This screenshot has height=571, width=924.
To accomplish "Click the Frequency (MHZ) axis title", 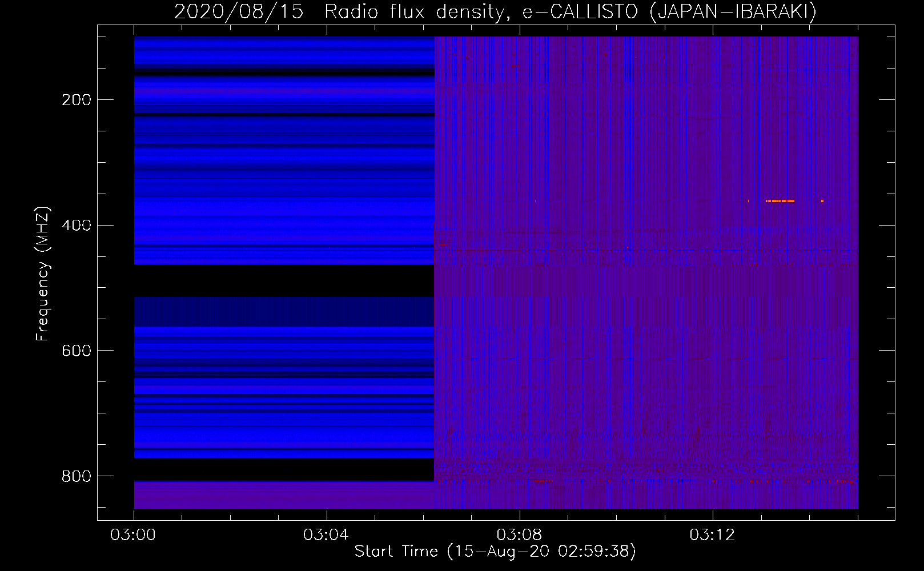I will 43,274.
